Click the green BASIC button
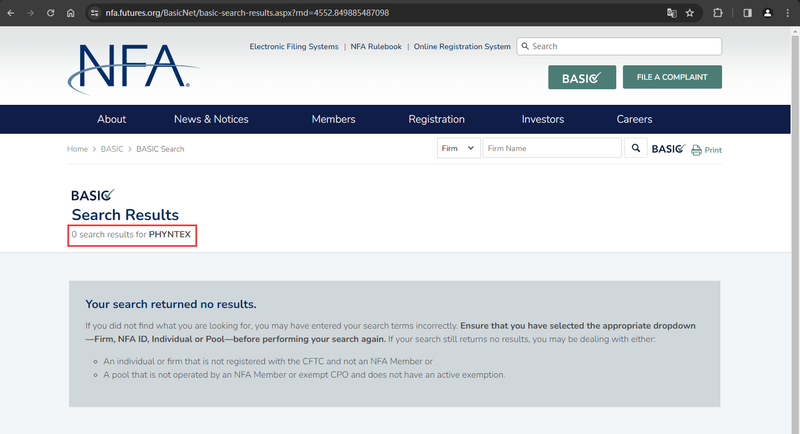The image size is (800, 434). 582,77
